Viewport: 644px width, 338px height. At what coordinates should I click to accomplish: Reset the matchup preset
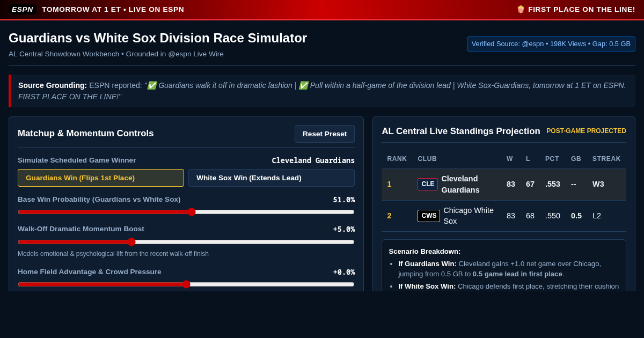tap(325, 134)
